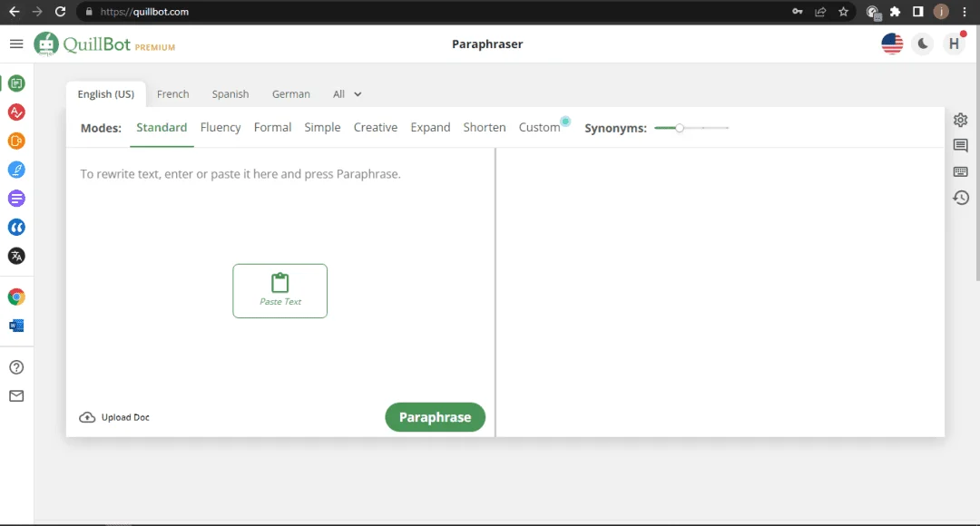Viewport: 980px width, 526px height.
Task: Select Simple paraphrase mode
Action: pyautogui.click(x=322, y=128)
